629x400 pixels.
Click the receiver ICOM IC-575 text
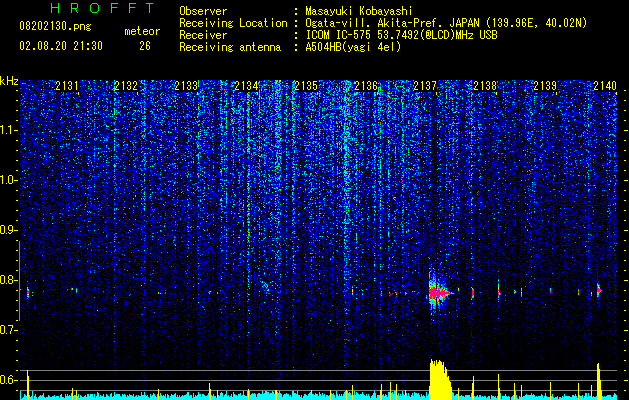pyautogui.click(x=401, y=35)
